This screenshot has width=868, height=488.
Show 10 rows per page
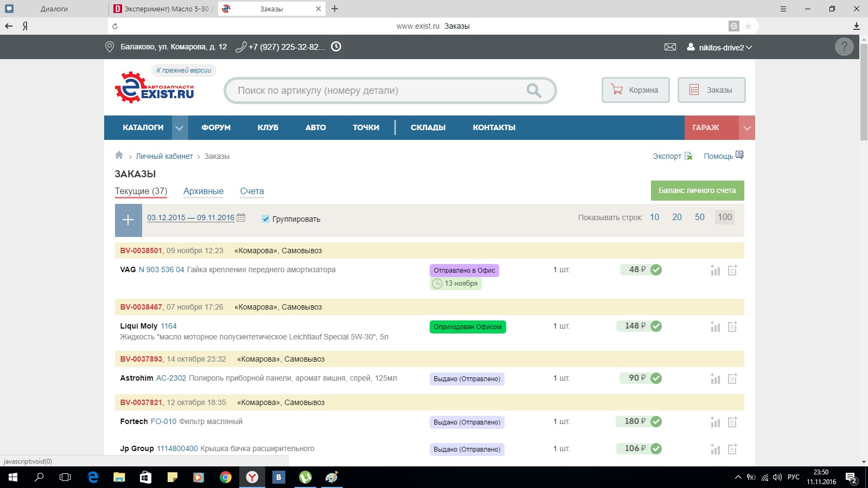tap(655, 217)
